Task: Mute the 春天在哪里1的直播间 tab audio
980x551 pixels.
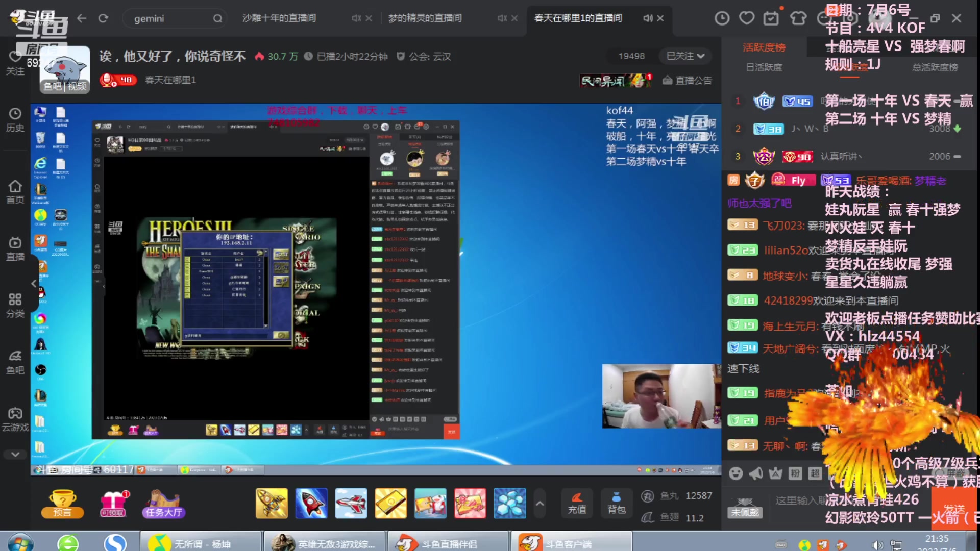Action: coord(648,18)
